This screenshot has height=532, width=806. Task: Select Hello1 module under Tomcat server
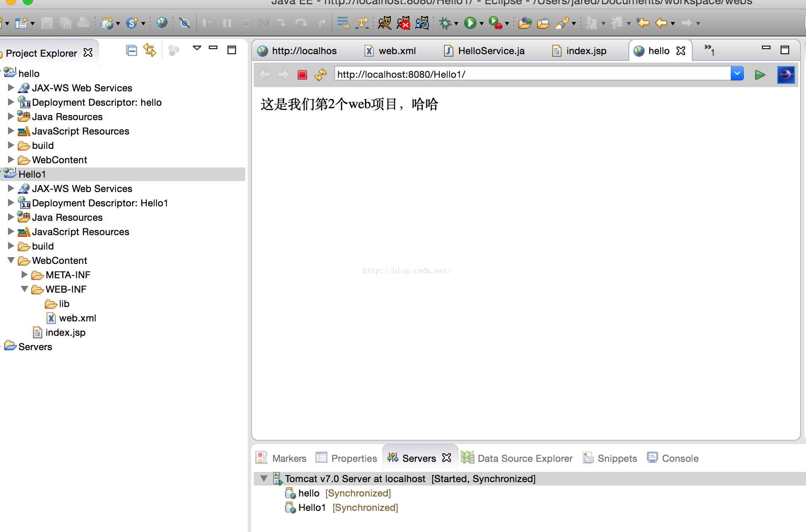(312, 507)
